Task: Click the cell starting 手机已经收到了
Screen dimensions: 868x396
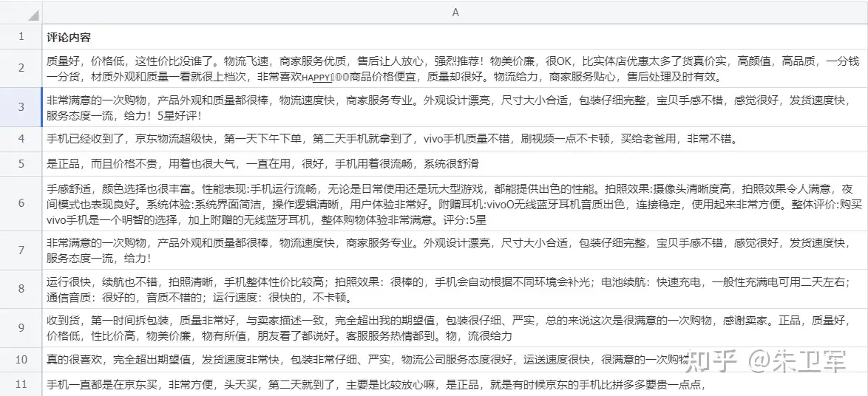Action: pyautogui.click(x=455, y=139)
